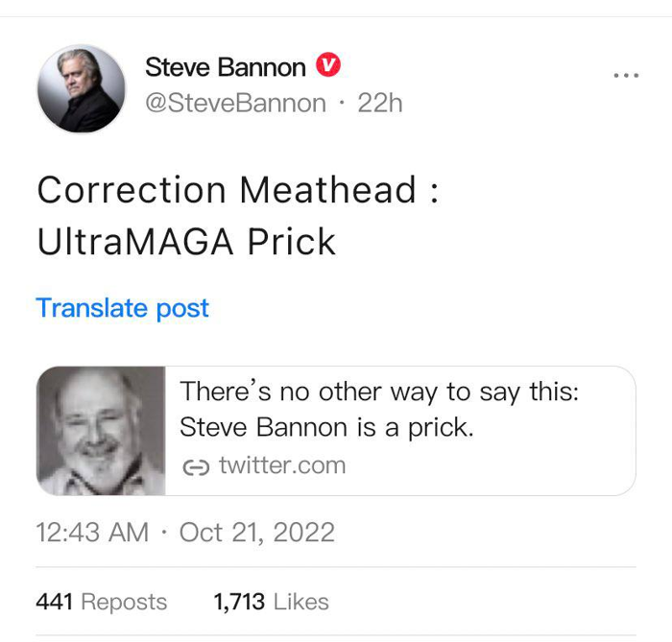Click the quoted post's grayscale thumbnail image

101,431
